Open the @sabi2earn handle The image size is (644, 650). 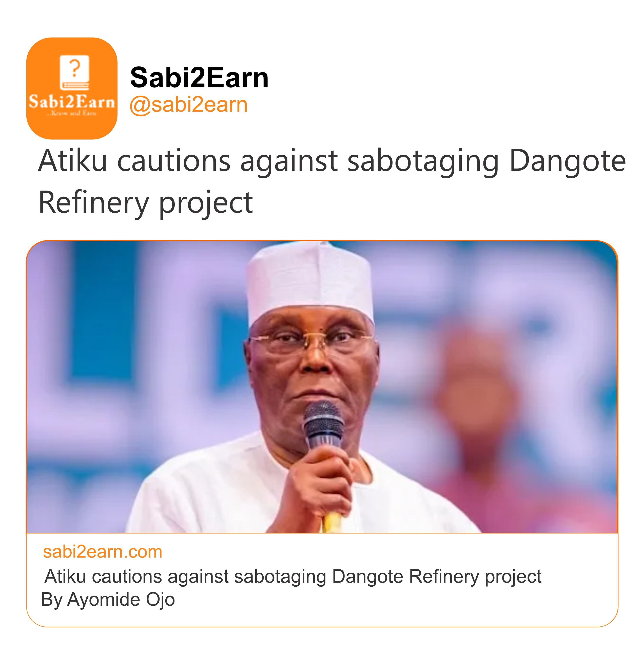point(188,105)
